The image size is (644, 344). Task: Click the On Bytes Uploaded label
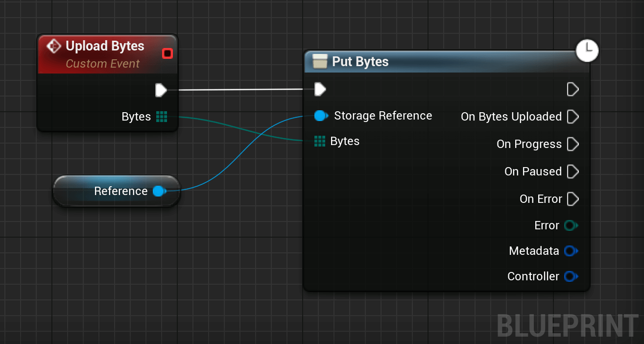[x=511, y=117]
